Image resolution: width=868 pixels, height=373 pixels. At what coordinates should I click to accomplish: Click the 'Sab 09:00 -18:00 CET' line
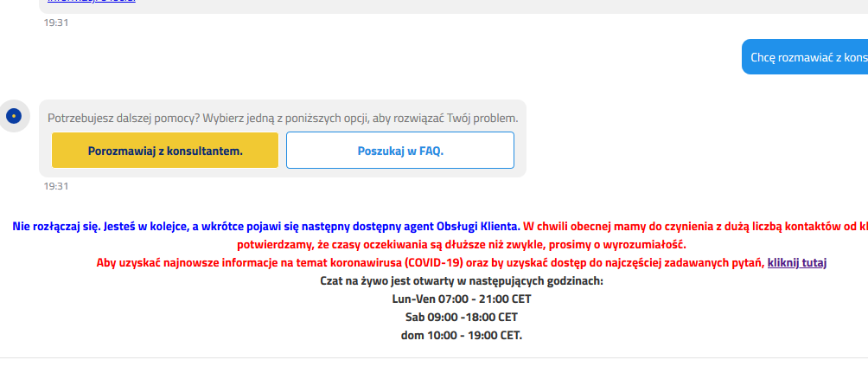462,318
